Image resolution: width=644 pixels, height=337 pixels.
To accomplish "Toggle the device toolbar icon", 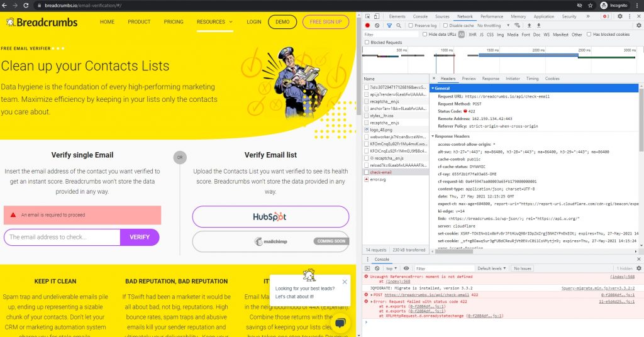I will point(376,16).
